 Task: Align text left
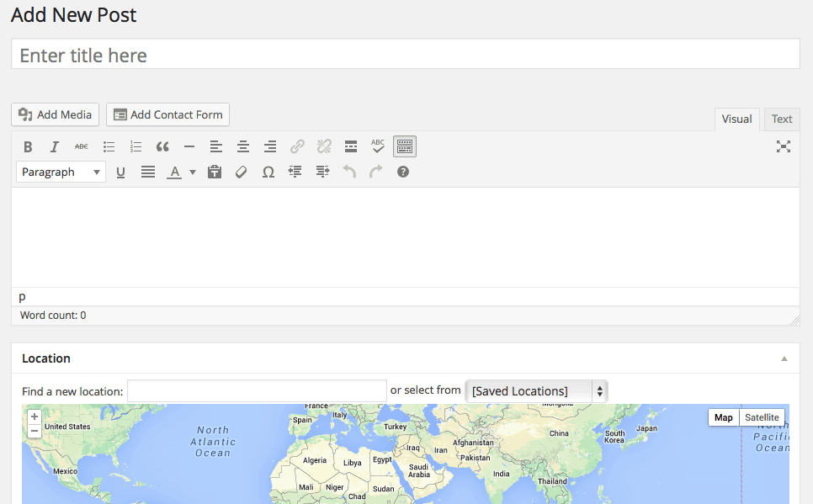(x=216, y=146)
